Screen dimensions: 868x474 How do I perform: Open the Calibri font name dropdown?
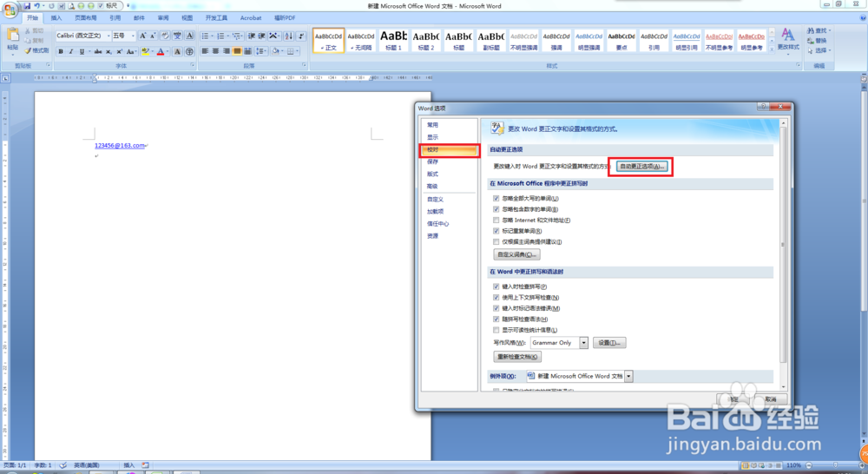pyautogui.click(x=108, y=36)
